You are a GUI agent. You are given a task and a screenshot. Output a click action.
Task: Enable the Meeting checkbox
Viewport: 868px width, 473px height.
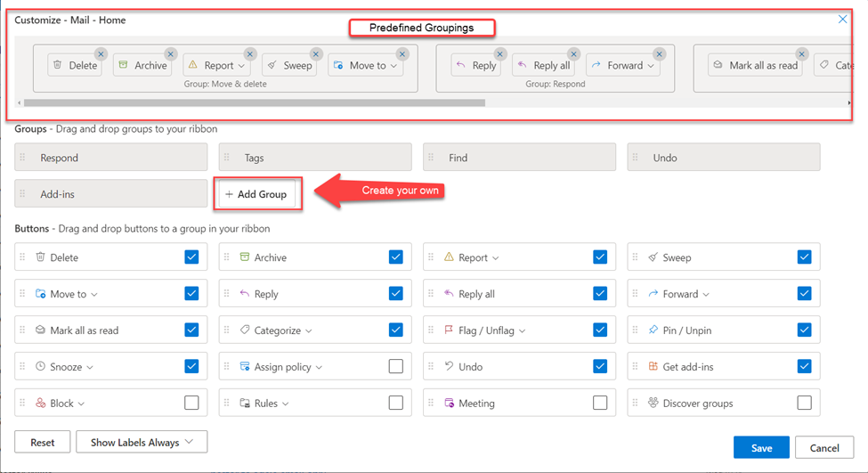pyautogui.click(x=600, y=404)
